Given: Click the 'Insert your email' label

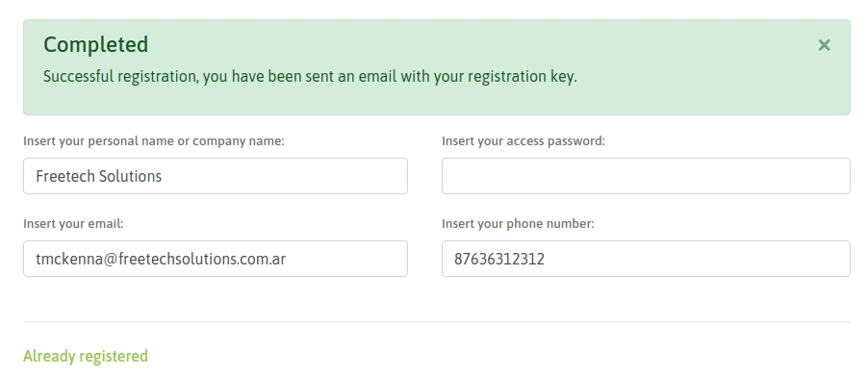Looking at the screenshot, I should pyautogui.click(x=73, y=224).
